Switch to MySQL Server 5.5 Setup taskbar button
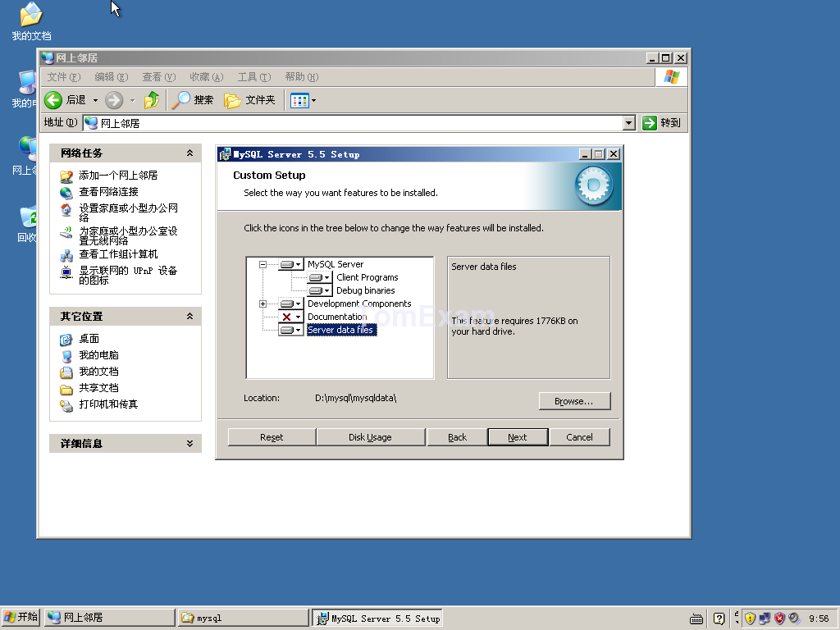Screen dimensions: 840x630 pyautogui.click(x=377, y=618)
